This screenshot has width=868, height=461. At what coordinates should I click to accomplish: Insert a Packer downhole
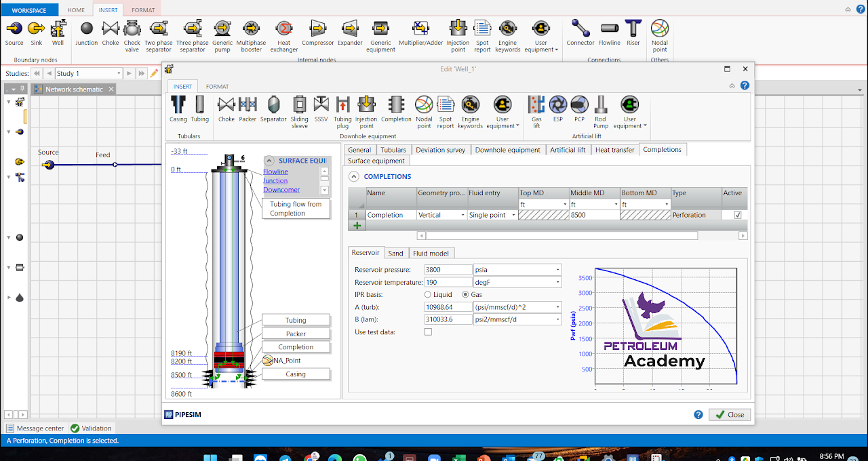248,109
